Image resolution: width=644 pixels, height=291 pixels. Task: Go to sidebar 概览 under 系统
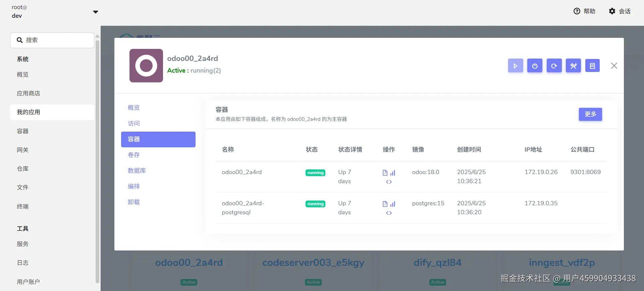click(x=52, y=75)
